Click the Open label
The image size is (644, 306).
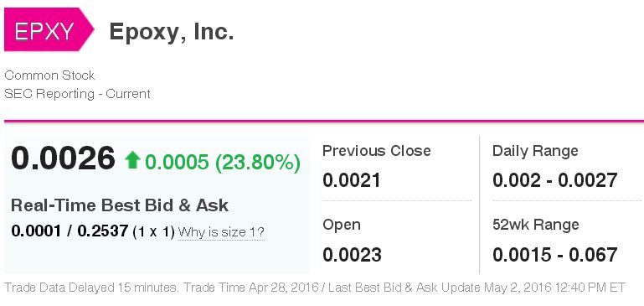point(342,225)
